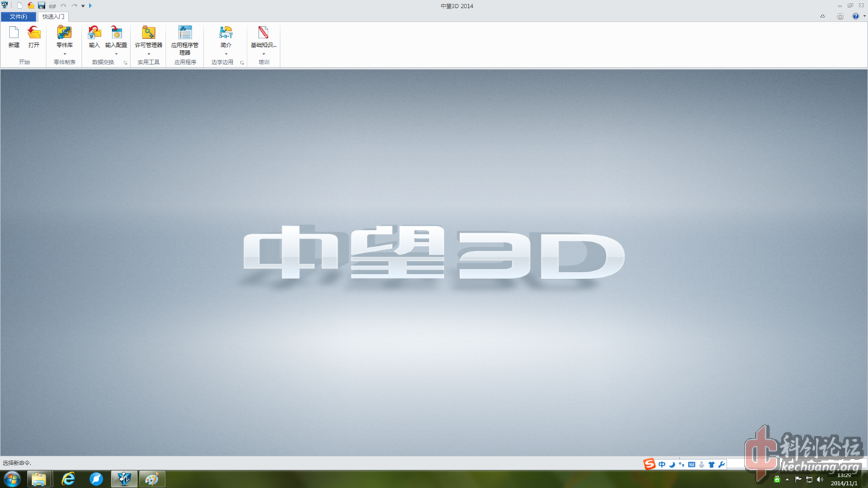This screenshot has height=488, width=868.
Task: Select the 快速入门 ribbon tab
Action: (54, 16)
